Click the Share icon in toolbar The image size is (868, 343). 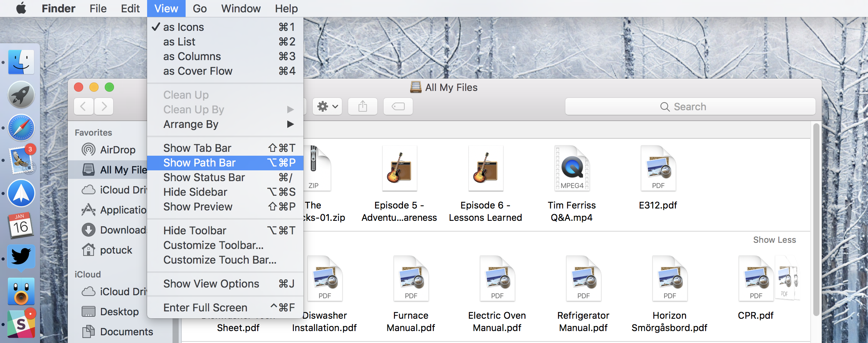click(362, 106)
